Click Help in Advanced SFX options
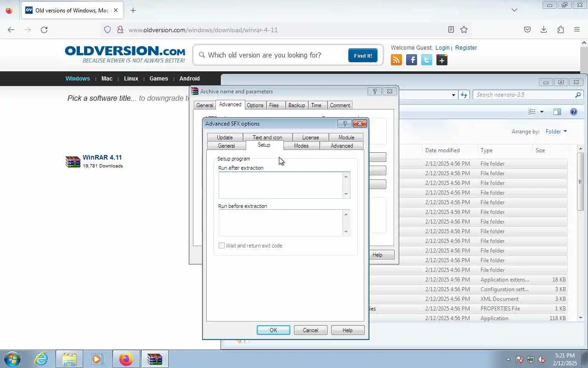 [348, 330]
